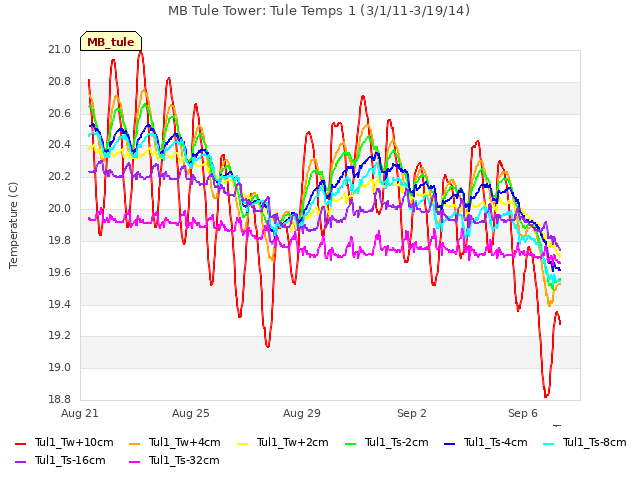Click the Temperature (C) axis label
Screen dimensions: 640x480
pyautogui.click(x=13, y=225)
